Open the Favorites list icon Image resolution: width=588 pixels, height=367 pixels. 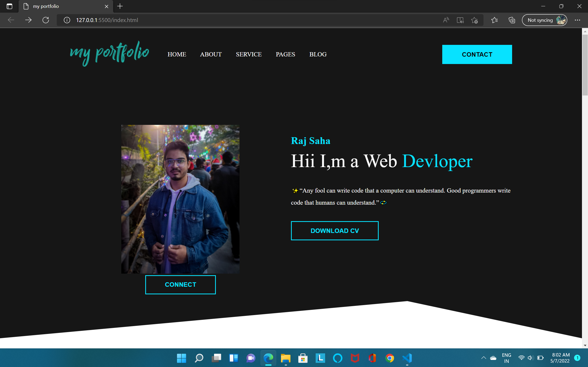494,20
